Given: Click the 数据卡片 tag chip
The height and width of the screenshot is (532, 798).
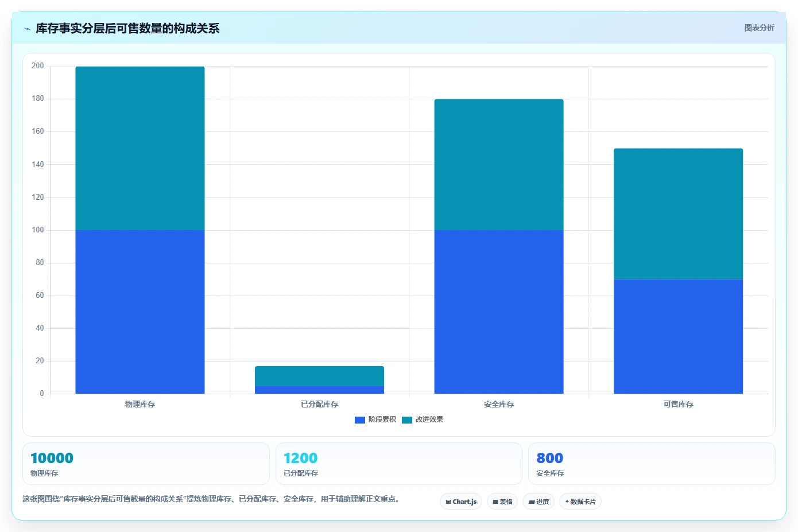Looking at the screenshot, I should (x=580, y=502).
